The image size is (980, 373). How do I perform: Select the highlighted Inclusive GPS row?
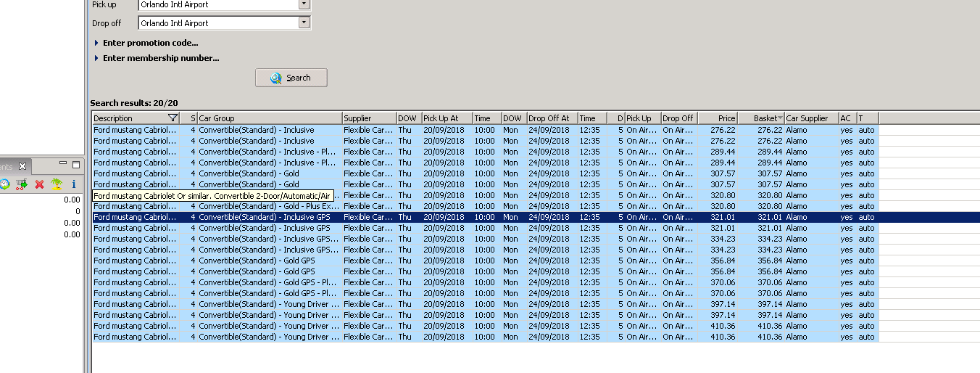[536, 217]
